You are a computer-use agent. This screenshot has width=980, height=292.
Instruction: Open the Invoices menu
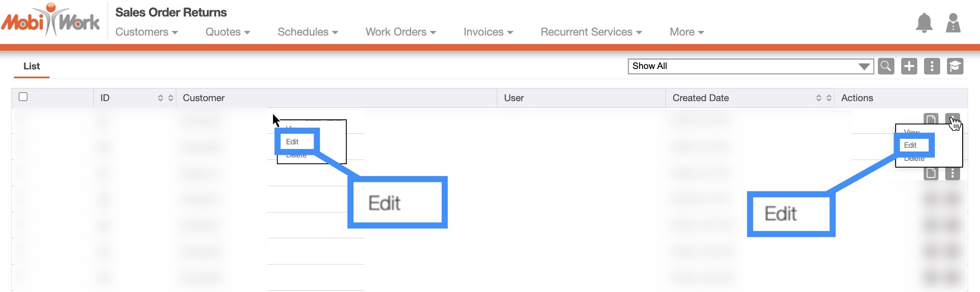(488, 32)
